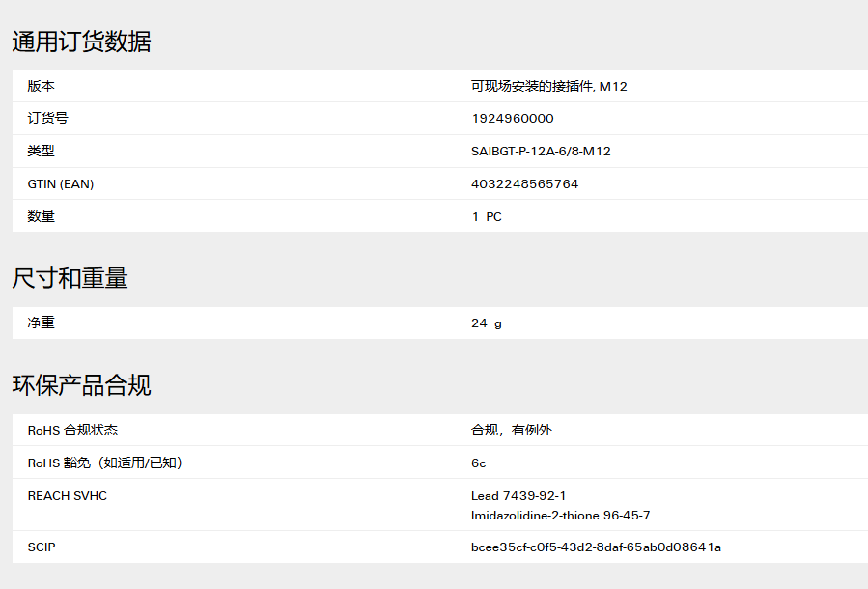
Task: Click the 合规，有例外 status text
Action: pos(512,430)
